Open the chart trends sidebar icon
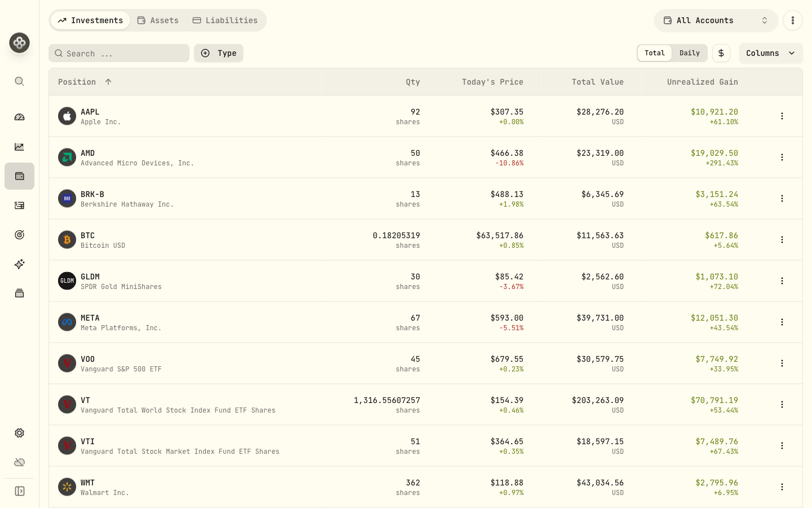 pos(19,147)
